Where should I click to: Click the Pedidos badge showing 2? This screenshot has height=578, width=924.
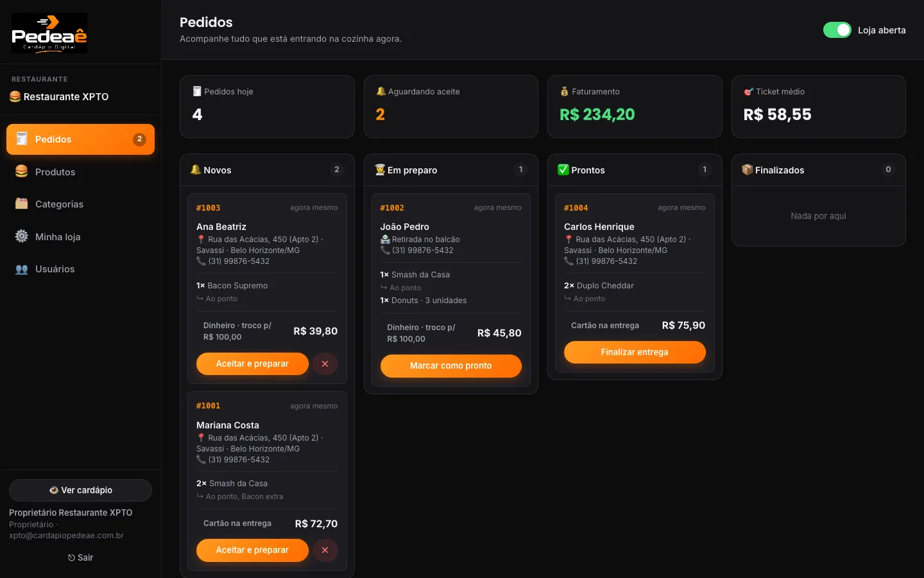pos(139,139)
